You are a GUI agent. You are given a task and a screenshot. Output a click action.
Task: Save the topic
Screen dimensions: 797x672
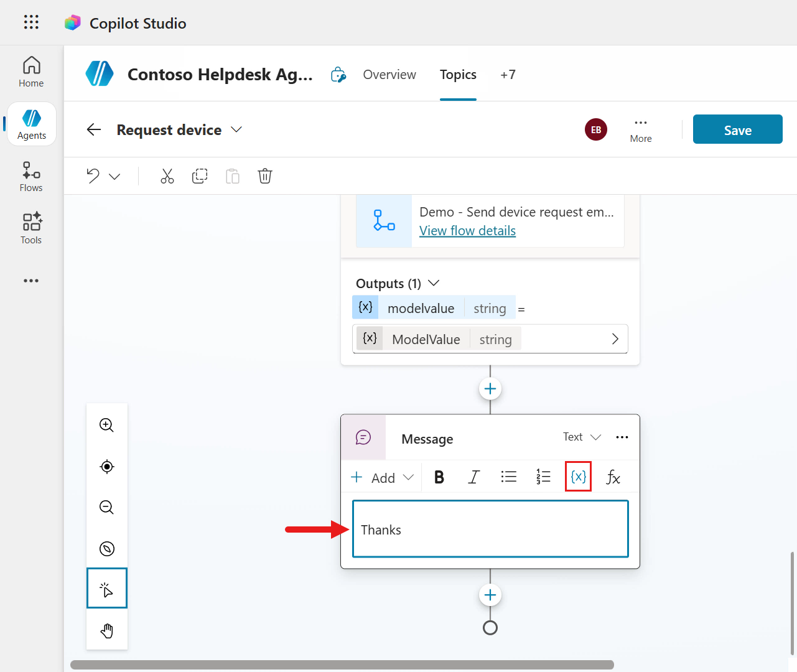click(x=738, y=129)
